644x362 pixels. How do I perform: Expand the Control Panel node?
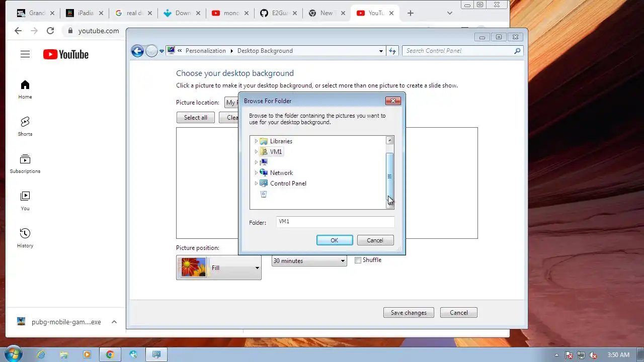tap(256, 184)
